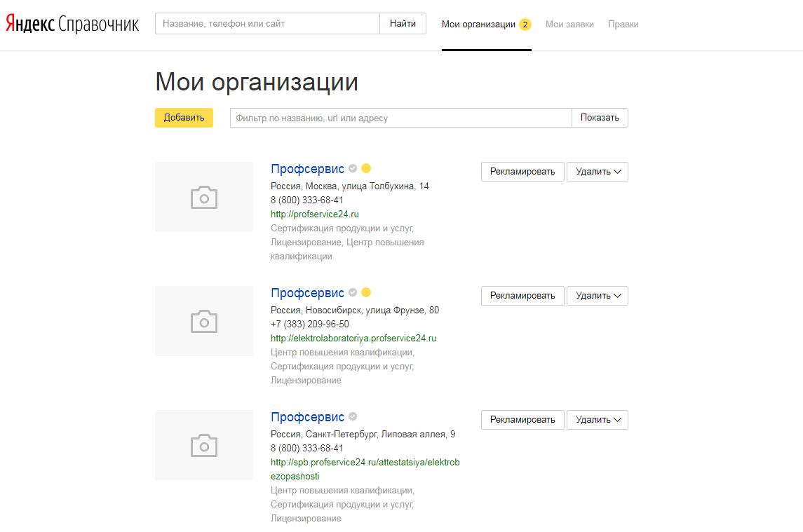Click the verified checkmark icon on Novosibirsk Профсервис
This screenshot has width=803, height=532.
(353, 292)
